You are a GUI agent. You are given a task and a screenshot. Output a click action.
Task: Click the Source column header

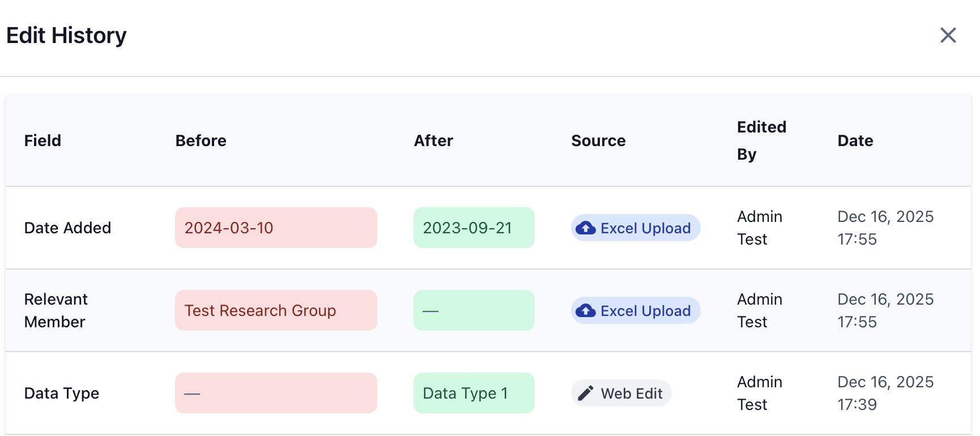pyautogui.click(x=598, y=140)
